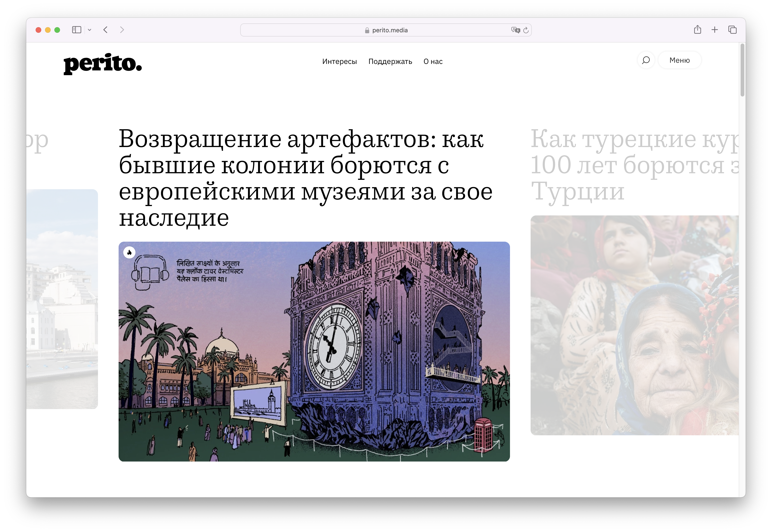The image size is (772, 532).
Task: Reload the page with refresh icon
Action: tap(526, 30)
